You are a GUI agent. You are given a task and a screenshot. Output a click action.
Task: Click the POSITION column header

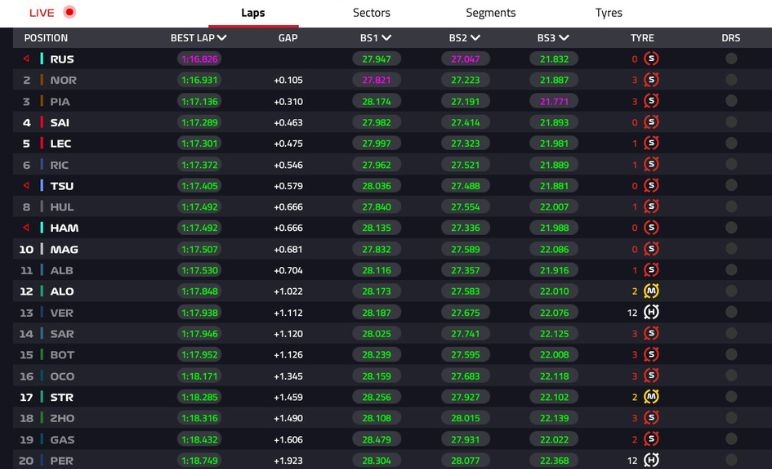point(46,38)
